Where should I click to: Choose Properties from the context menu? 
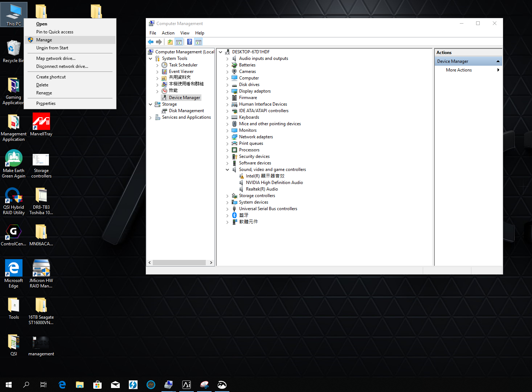coord(46,103)
